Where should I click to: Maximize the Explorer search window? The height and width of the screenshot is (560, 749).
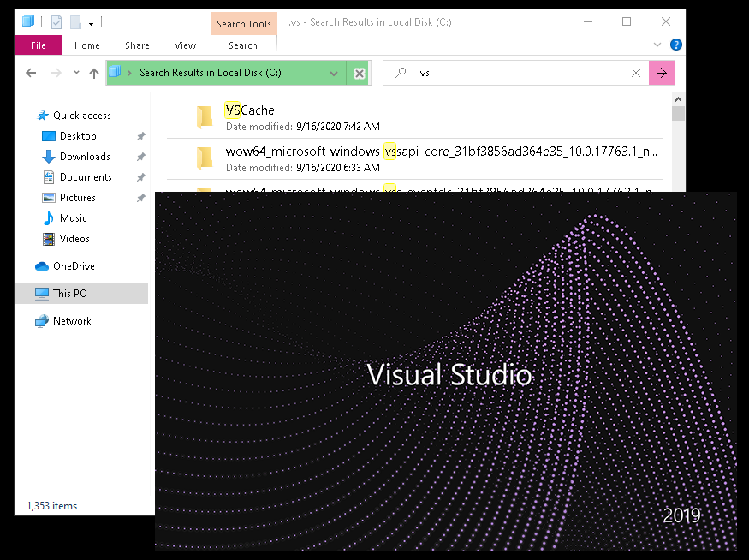point(627,22)
